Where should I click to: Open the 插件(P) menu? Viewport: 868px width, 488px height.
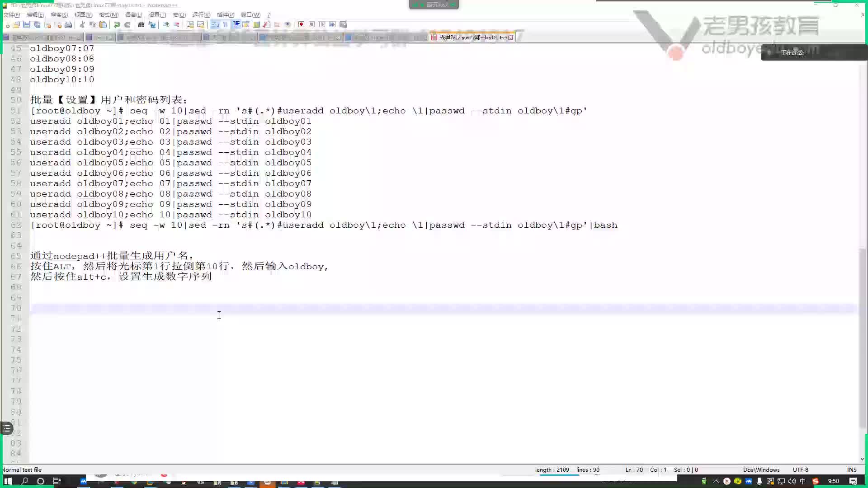click(226, 15)
